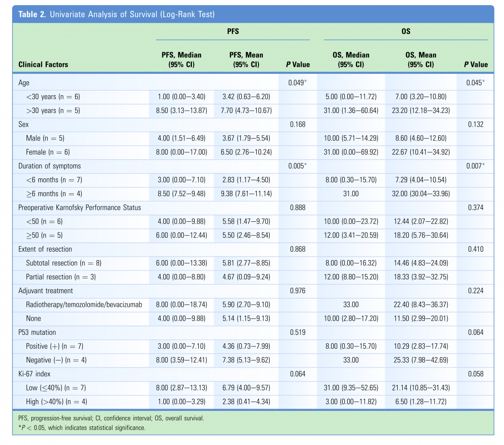This screenshot has width=504, height=445.
Task: Click the "Ki-67 index" row label
Action: click(x=35, y=374)
